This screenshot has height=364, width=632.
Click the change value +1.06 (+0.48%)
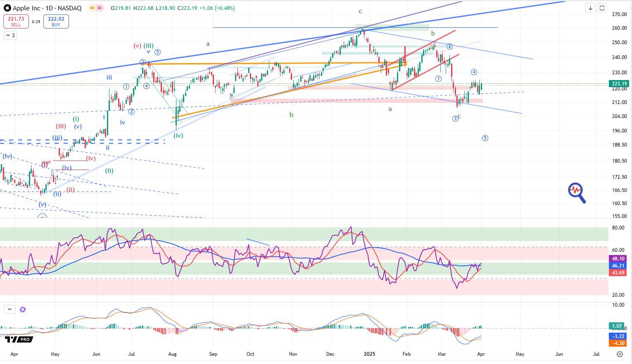pos(217,8)
